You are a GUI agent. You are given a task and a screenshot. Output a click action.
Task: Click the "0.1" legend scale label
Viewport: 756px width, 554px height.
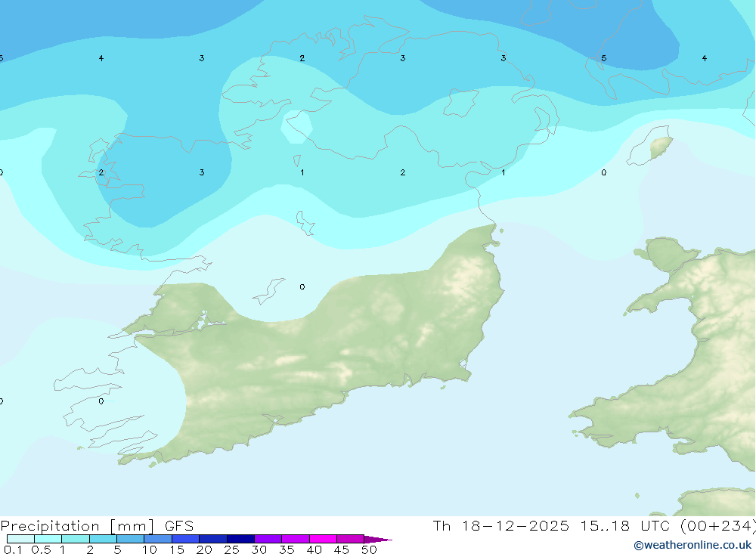click(13, 549)
